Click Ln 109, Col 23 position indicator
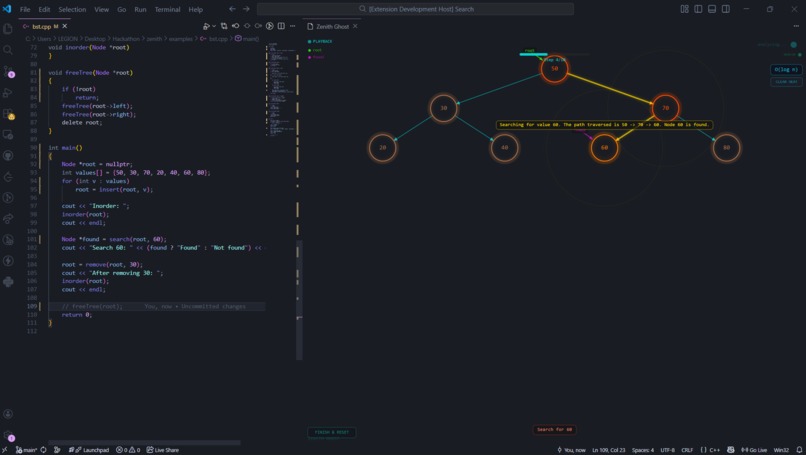 pyautogui.click(x=608, y=450)
